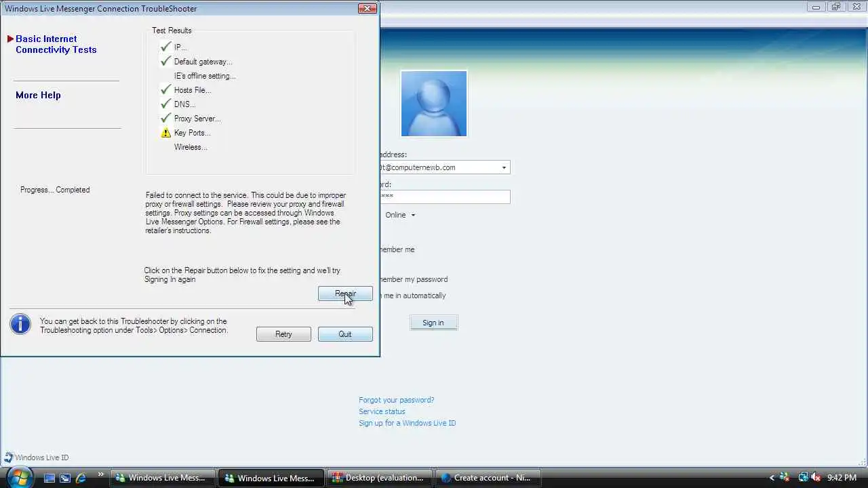Click the muted volume tray icon
868x488 pixels.
(815, 478)
